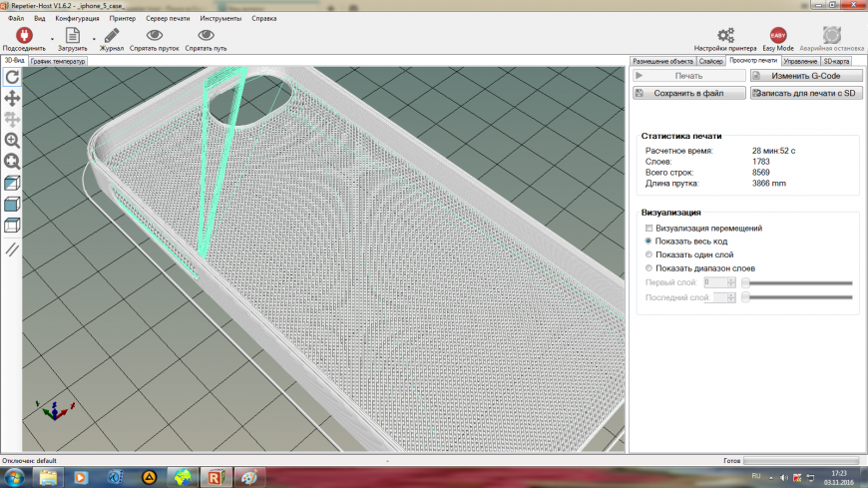This screenshot has height=488, width=868.
Task: Open the Журнал log pencil icon
Action: [x=112, y=37]
